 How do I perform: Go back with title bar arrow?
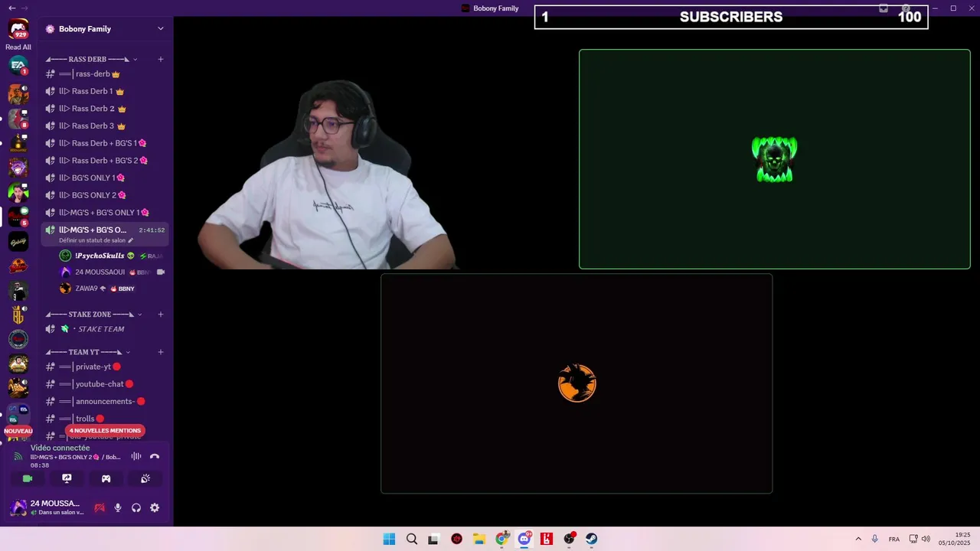tap(11, 8)
